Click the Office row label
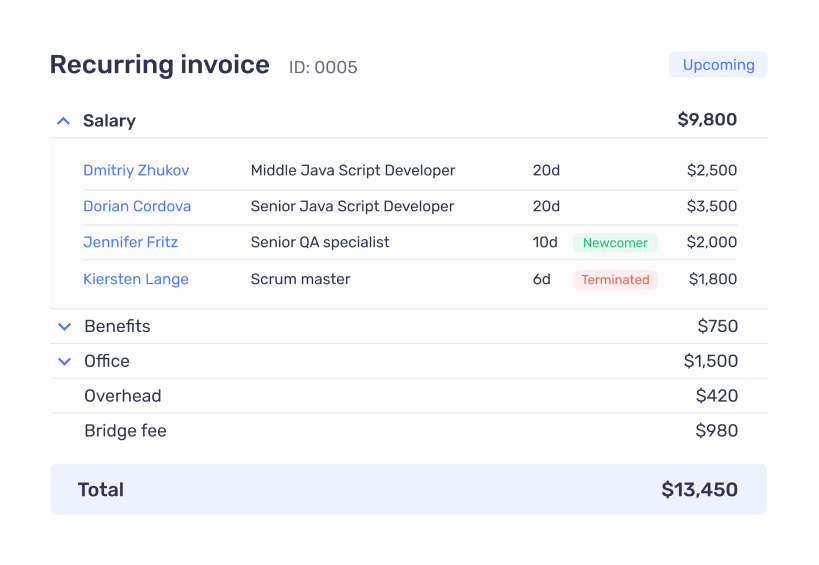Viewport: 819px width, 565px height. tap(107, 361)
